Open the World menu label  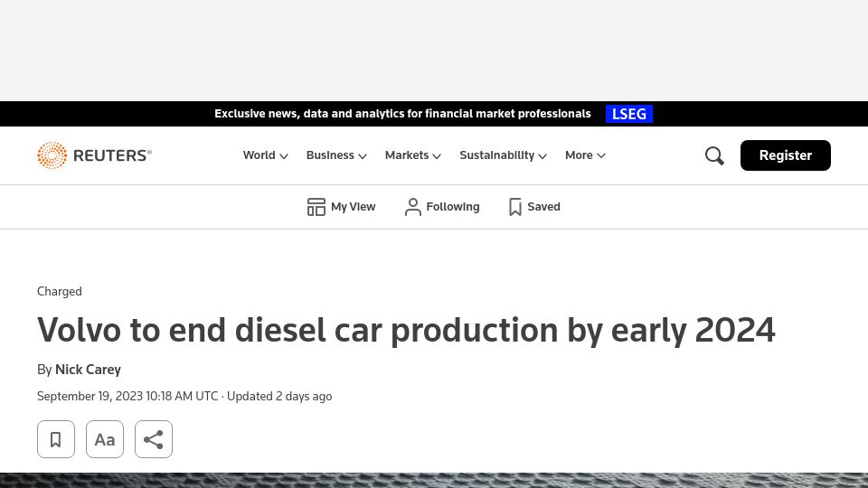pyautogui.click(x=259, y=155)
